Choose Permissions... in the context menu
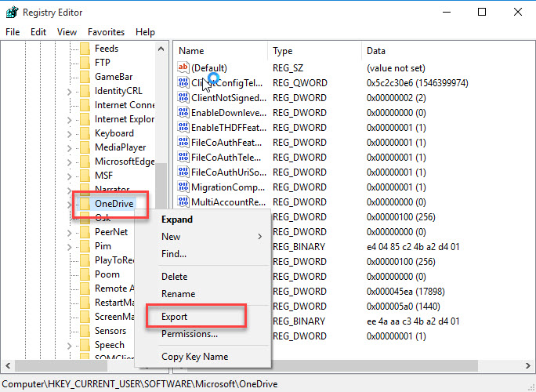The height and width of the screenshot is (392, 536). [x=203, y=333]
